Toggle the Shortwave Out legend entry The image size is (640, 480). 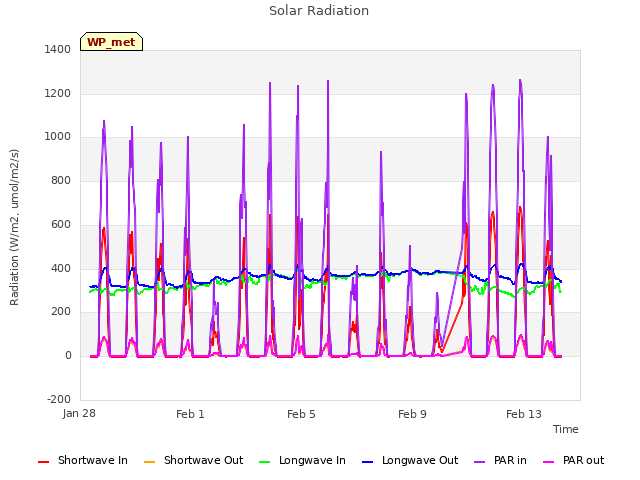pos(193,460)
